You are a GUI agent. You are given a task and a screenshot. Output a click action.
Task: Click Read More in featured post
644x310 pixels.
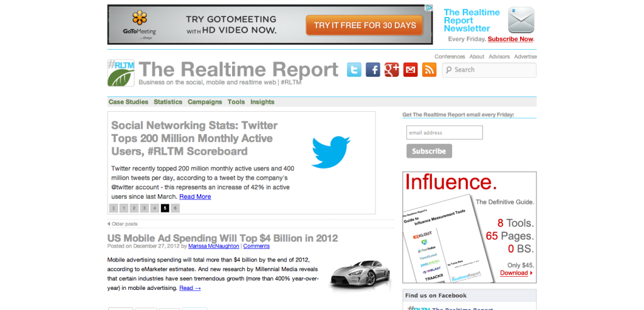tap(195, 197)
